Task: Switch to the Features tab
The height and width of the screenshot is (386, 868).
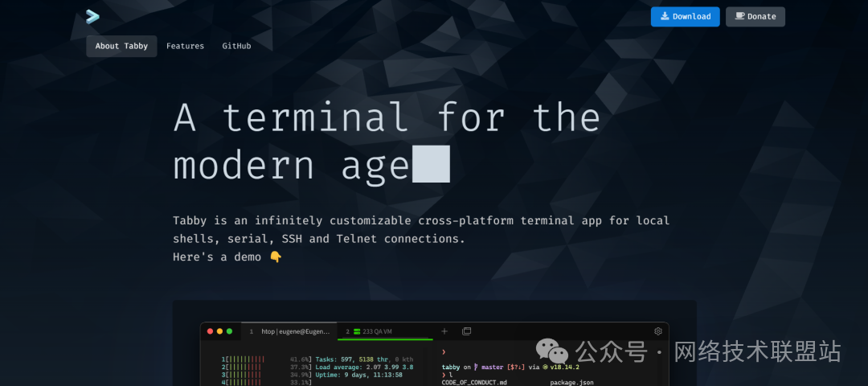Action: point(185,46)
